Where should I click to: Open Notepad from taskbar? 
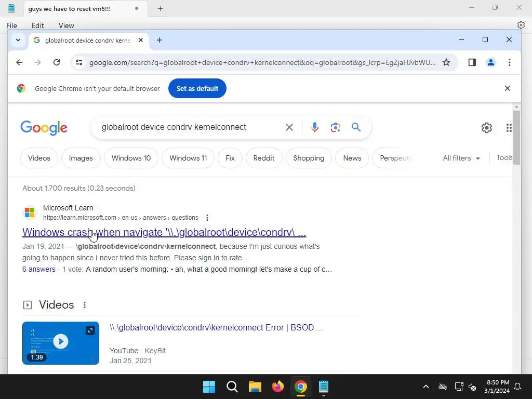click(x=323, y=387)
